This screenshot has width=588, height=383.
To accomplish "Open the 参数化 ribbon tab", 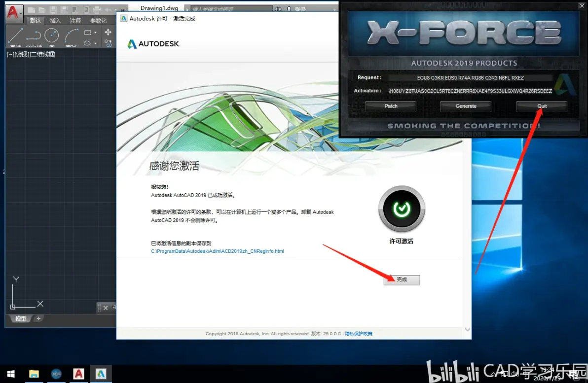I will (98, 21).
